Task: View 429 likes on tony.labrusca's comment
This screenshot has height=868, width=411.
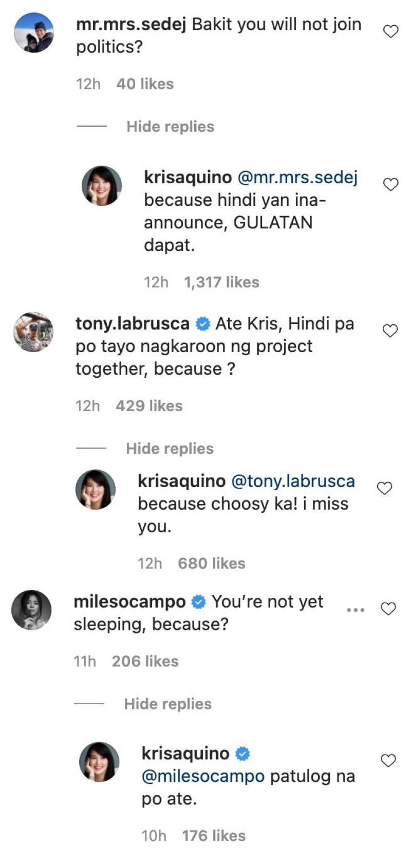Action: (149, 406)
